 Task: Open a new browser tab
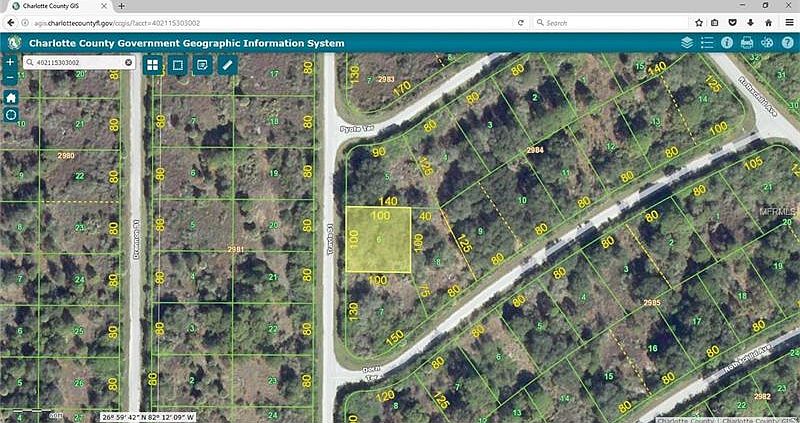coord(121,6)
